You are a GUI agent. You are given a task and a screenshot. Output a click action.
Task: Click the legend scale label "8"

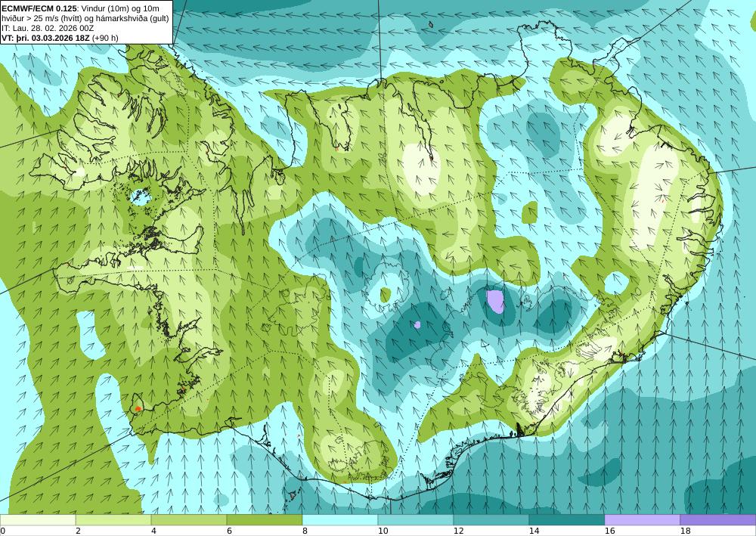tap(305, 531)
